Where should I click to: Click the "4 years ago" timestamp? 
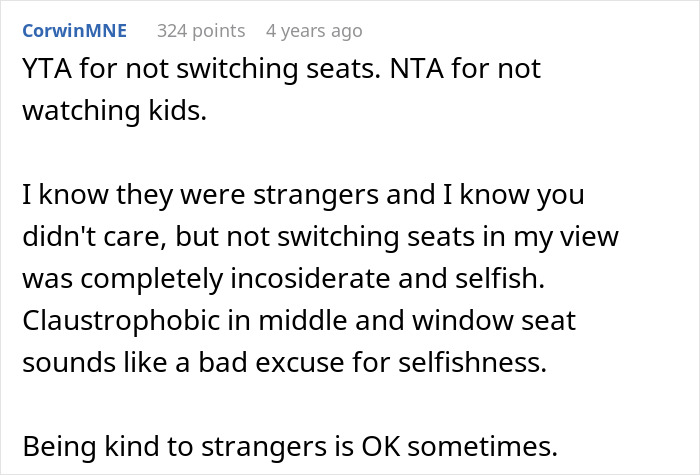click(x=313, y=31)
